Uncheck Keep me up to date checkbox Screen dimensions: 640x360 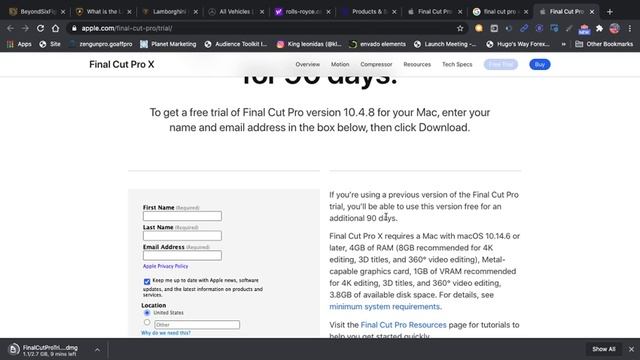147,281
